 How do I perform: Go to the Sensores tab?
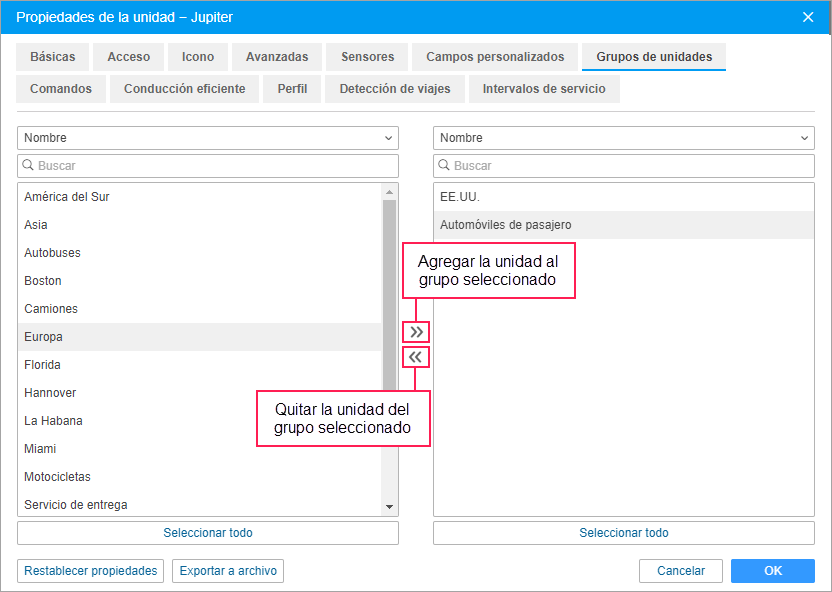(367, 57)
